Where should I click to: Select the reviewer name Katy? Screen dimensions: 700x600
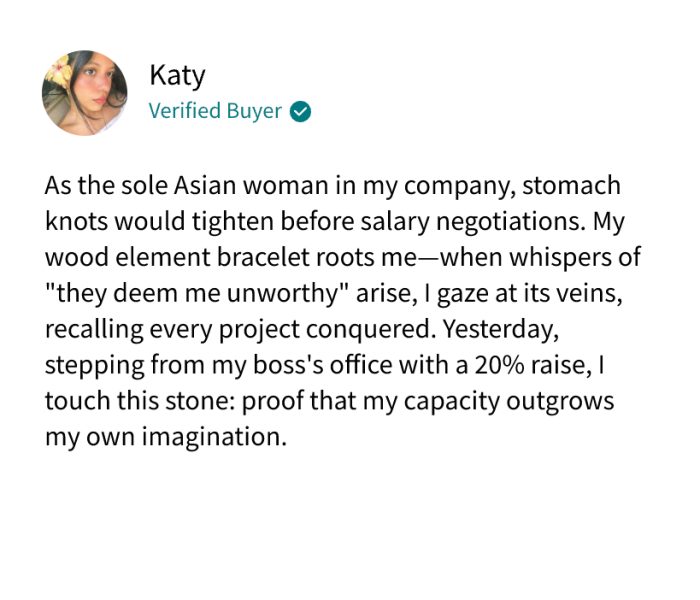(x=176, y=74)
